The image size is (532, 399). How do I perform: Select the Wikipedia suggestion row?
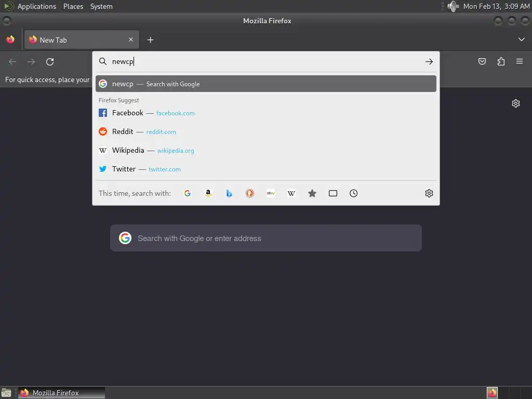click(265, 150)
